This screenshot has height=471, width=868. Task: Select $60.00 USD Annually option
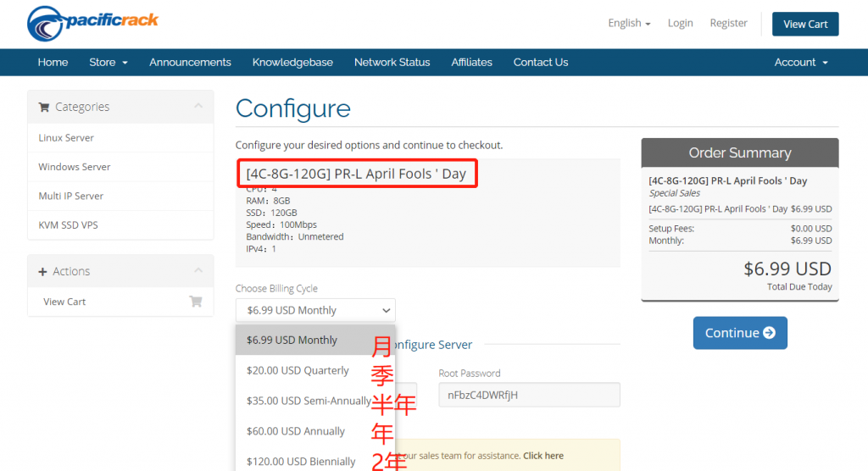tap(315, 431)
